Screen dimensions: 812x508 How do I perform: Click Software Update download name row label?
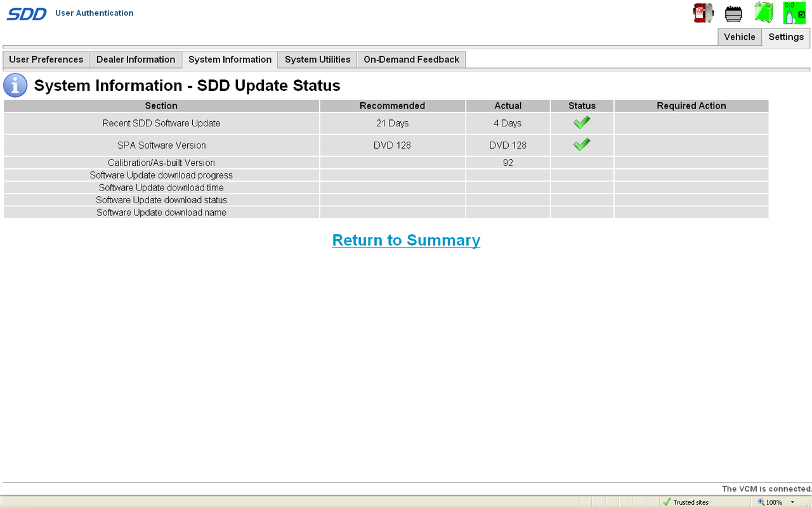coord(161,213)
